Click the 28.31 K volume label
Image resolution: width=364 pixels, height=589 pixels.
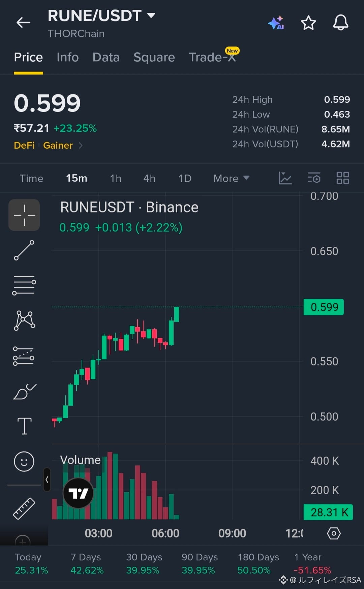(x=328, y=512)
